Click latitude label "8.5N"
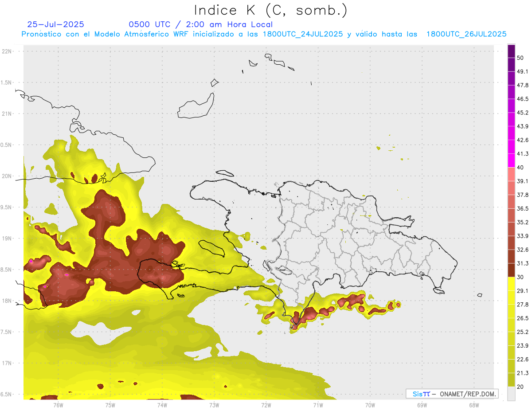The height and width of the screenshot is (411, 532). point(7,270)
